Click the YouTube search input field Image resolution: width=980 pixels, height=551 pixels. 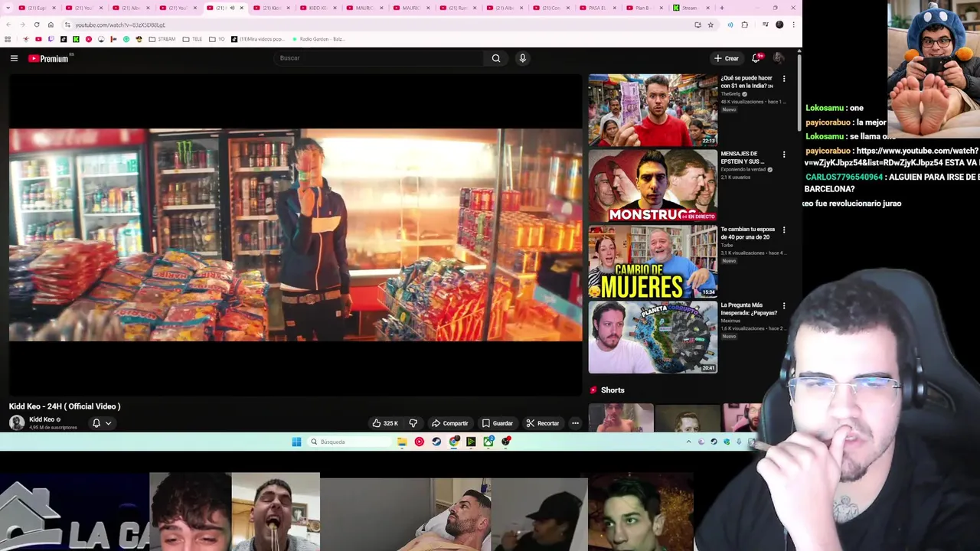coord(379,58)
